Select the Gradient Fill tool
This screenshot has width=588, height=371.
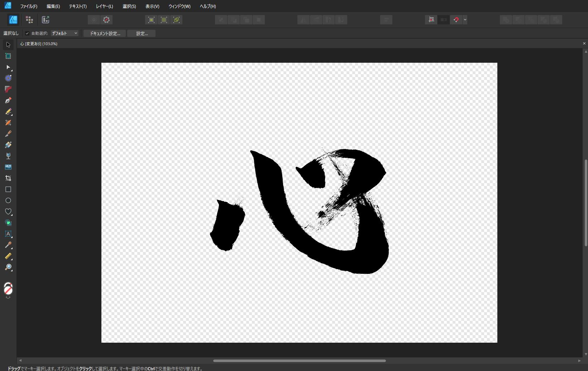(x=8, y=145)
